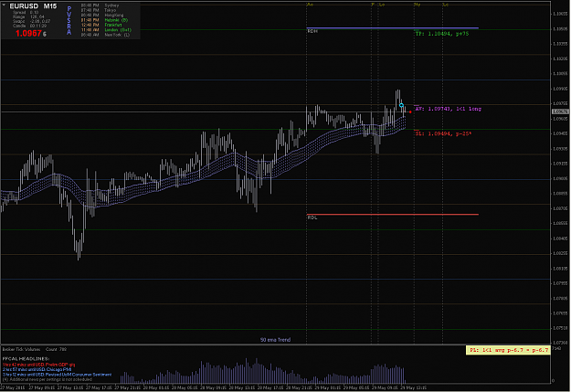Image resolution: width=571 pixels, height=392 pixels.
Task: Click the 29 May 13:15 time axis label
Action: [x=413, y=387]
